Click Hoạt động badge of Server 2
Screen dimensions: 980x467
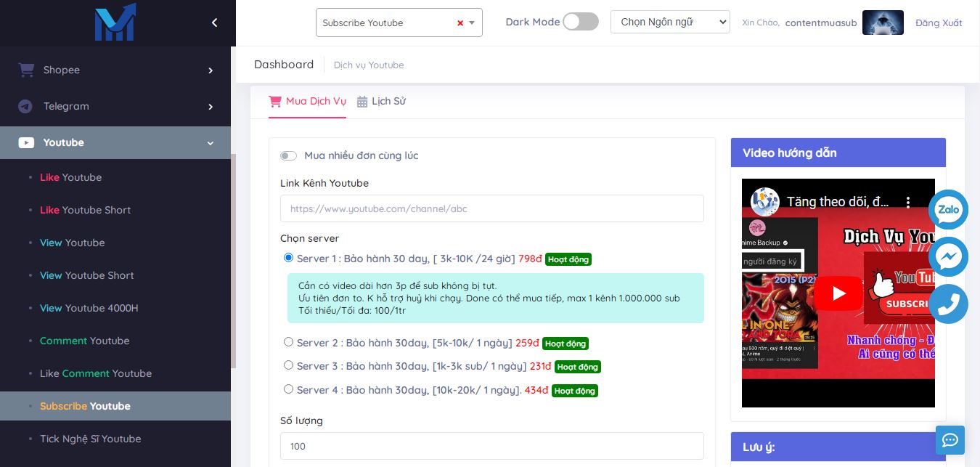coord(565,344)
